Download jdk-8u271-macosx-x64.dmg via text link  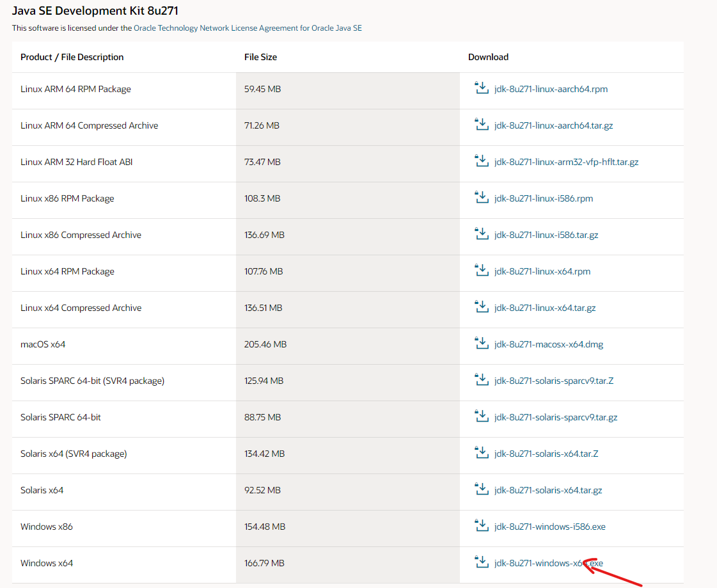click(x=549, y=345)
